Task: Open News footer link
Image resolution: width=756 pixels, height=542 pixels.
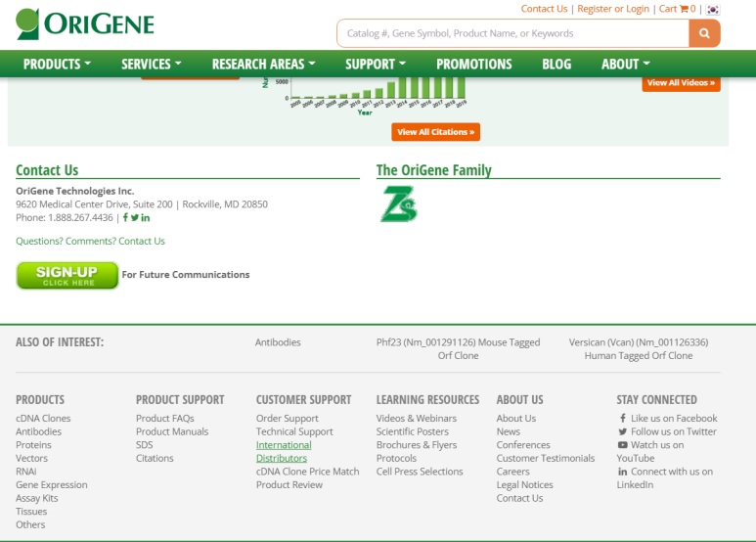Action: point(509,431)
